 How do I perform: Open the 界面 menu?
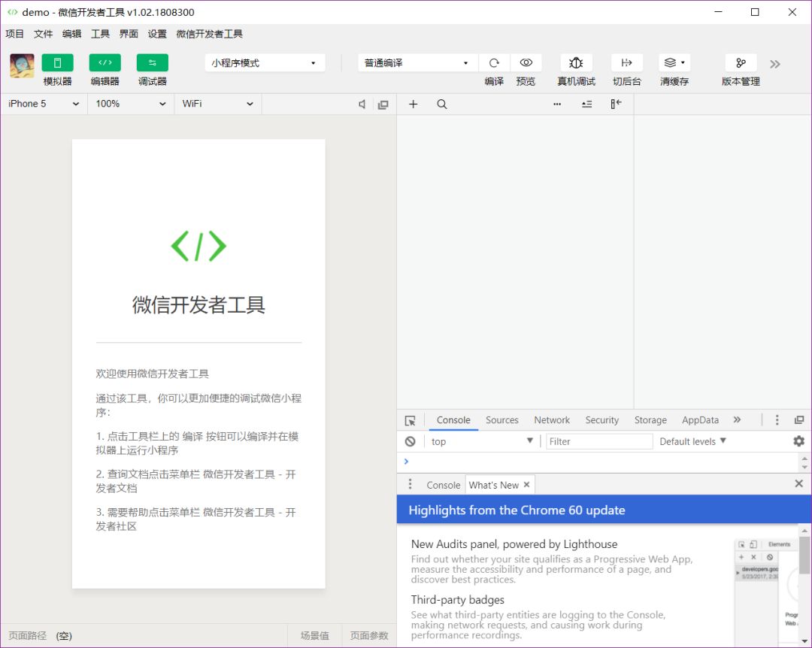click(129, 34)
